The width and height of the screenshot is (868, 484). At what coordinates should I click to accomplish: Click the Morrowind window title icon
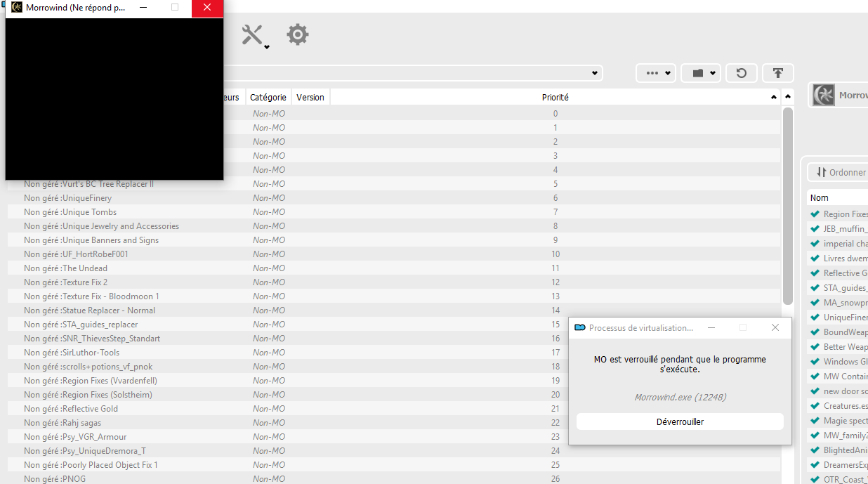tap(17, 8)
